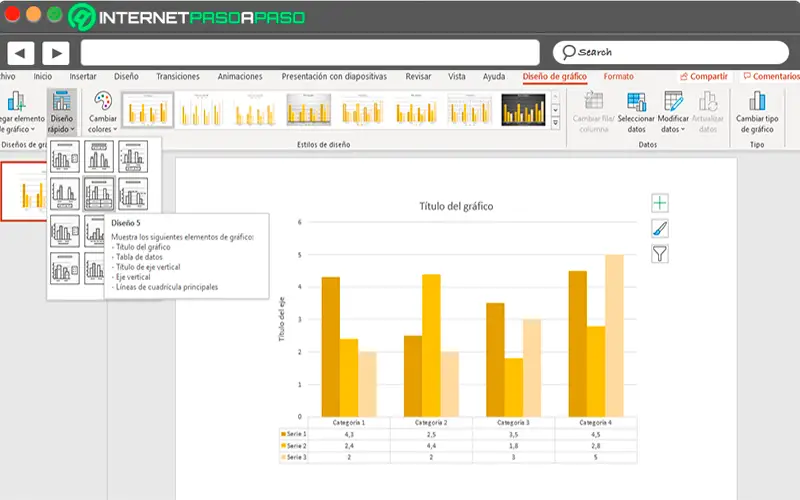The width and height of the screenshot is (800, 500).
Task: Open the Animaciones tab
Action: coord(240,76)
